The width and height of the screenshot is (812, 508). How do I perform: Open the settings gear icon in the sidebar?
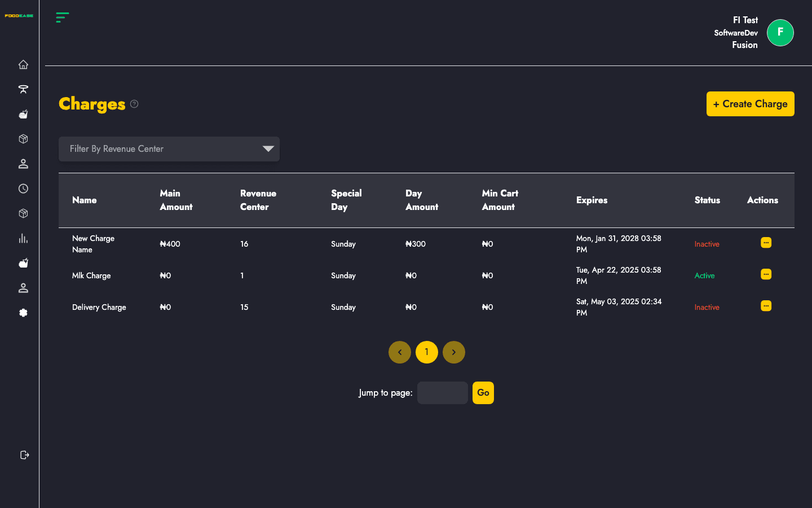[23, 313]
